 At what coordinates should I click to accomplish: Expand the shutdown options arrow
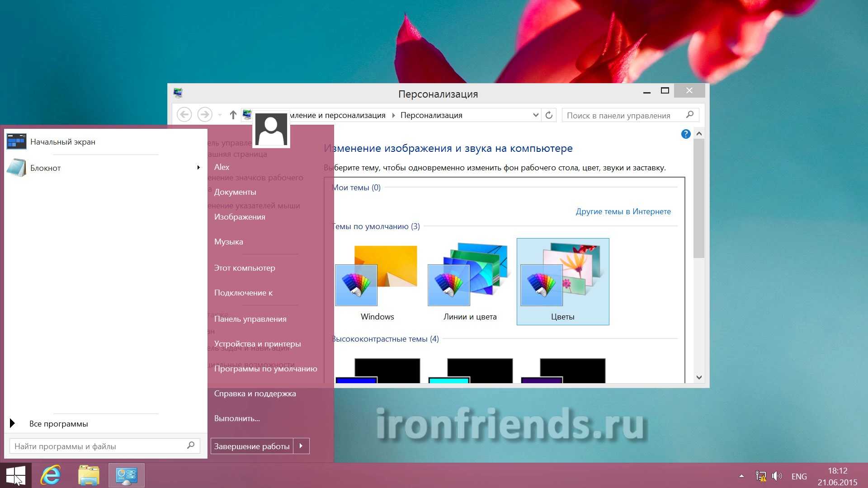301,446
